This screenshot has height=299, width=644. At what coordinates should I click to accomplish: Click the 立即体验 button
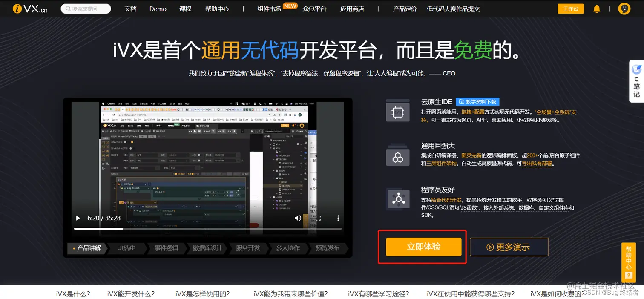[424, 247]
